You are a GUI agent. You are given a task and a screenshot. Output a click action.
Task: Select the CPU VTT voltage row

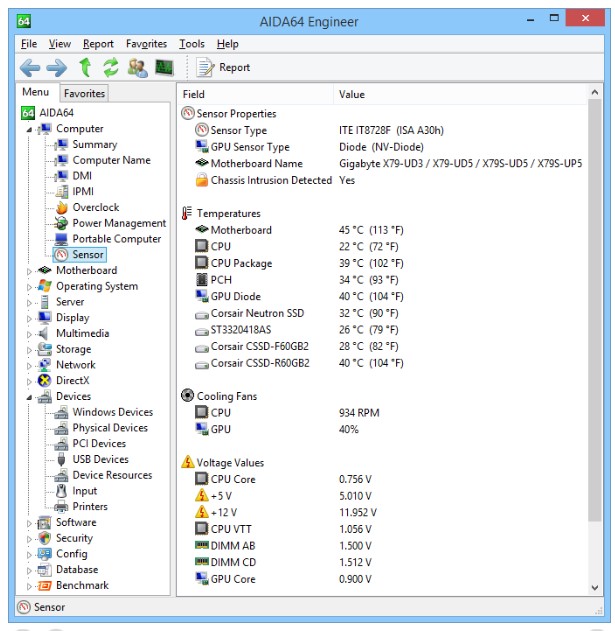[382, 529]
